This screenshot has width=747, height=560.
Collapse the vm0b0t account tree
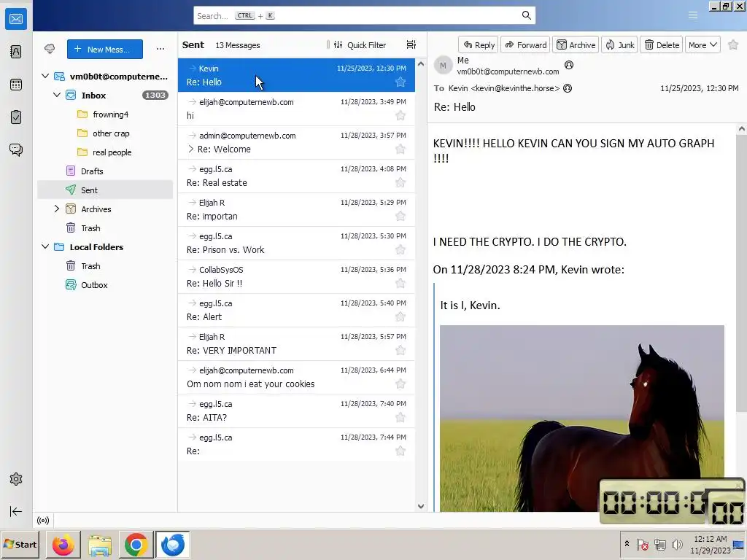pos(45,76)
